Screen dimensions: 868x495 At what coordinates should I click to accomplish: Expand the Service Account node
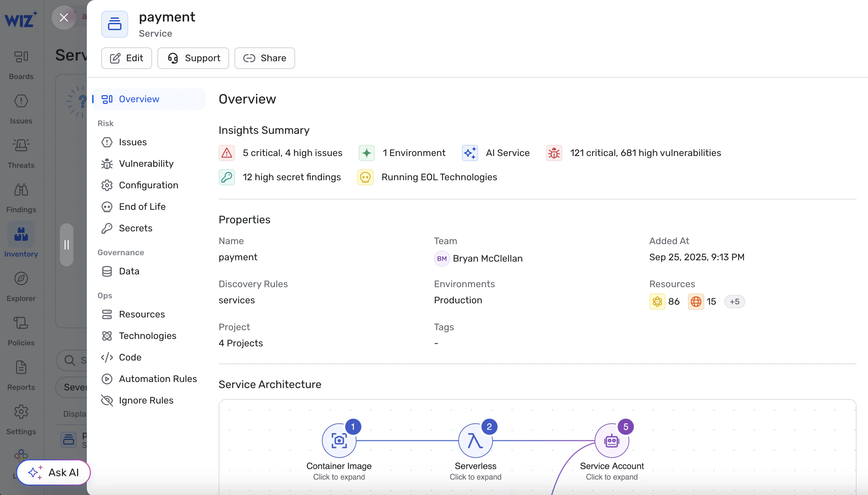click(x=612, y=441)
